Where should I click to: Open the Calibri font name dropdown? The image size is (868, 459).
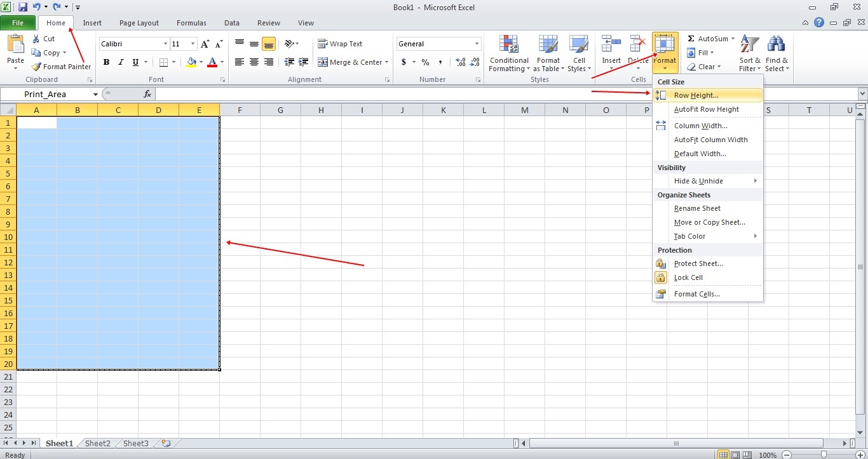166,44
